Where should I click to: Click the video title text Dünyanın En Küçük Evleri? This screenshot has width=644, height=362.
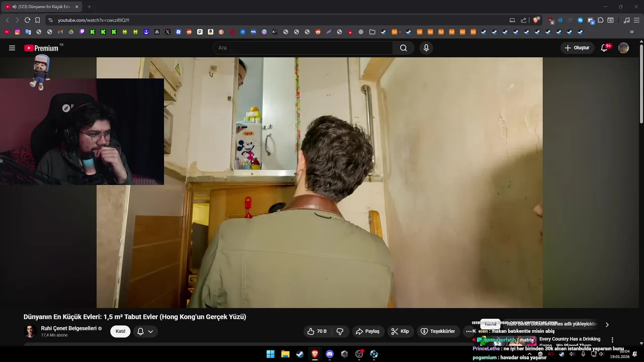click(x=135, y=317)
